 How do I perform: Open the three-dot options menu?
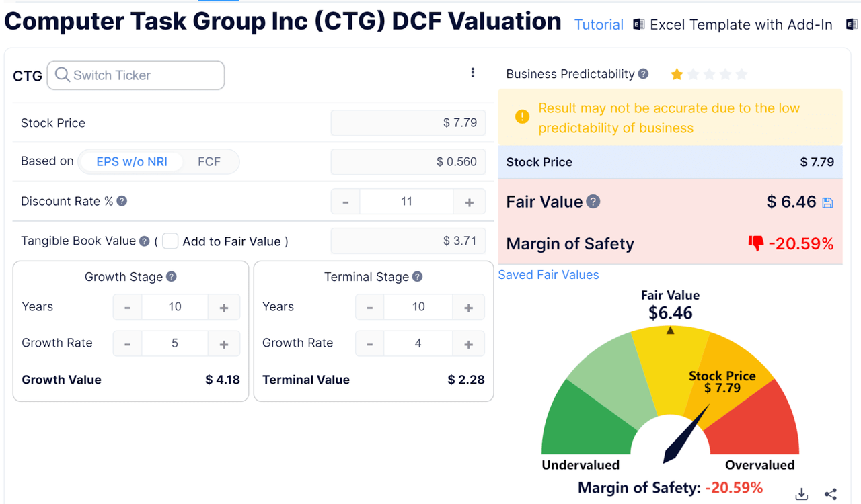[x=473, y=73]
